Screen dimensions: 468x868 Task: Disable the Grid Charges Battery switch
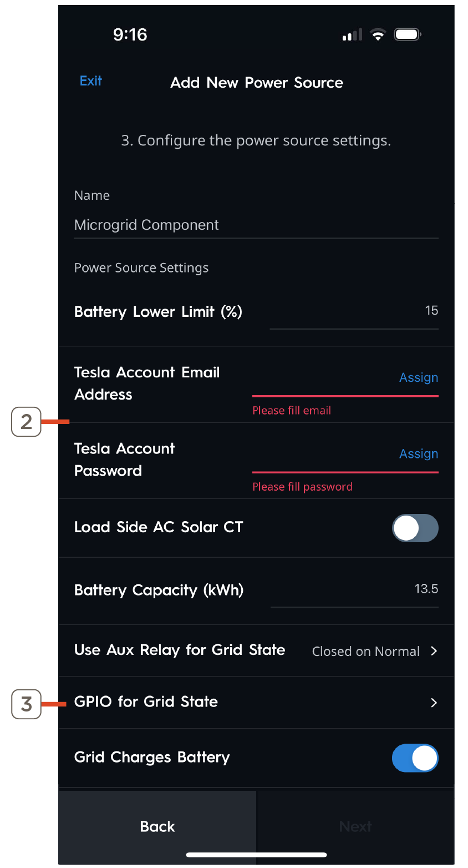pyautogui.click(x=415, y=758)
